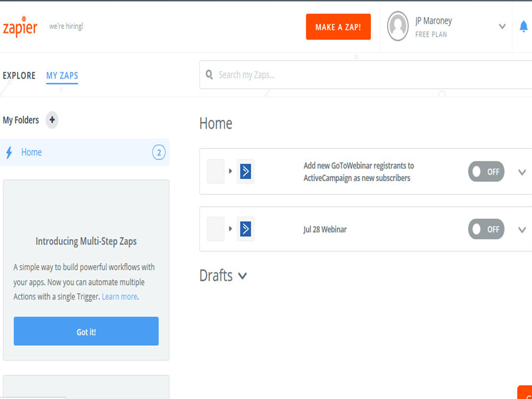Expand options for Jul 28 Webinar zap
The height and width of the screenshot is (399, 532).
pos(522,230)
